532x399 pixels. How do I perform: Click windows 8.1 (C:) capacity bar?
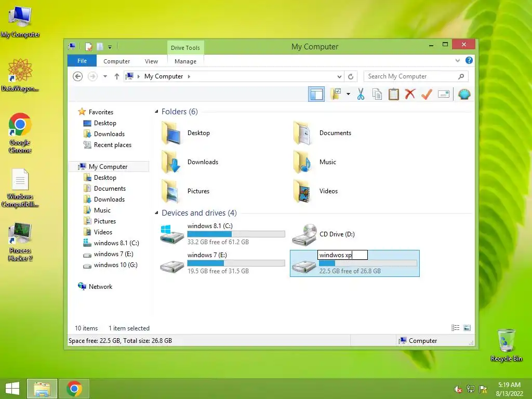[x=236, y=234]
